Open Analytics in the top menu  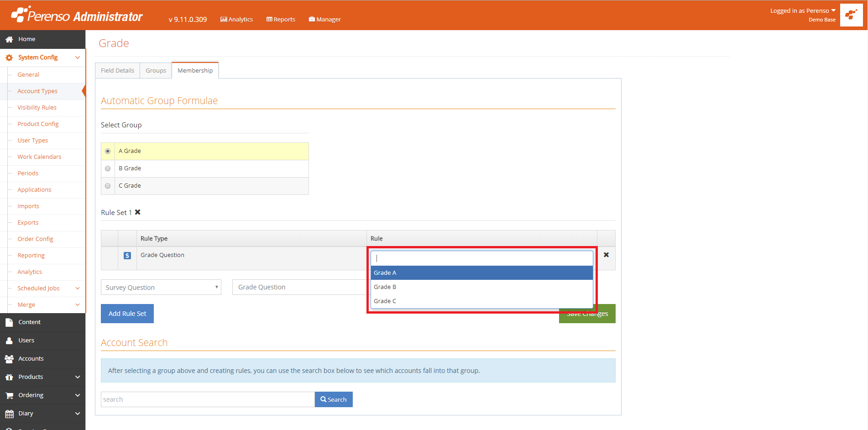[x=236, y=19]
